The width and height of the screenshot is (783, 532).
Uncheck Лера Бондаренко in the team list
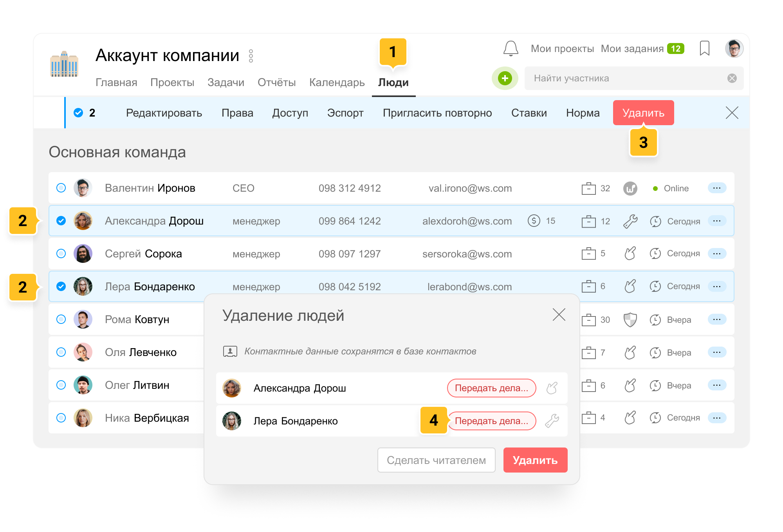[x=61, y=287]
